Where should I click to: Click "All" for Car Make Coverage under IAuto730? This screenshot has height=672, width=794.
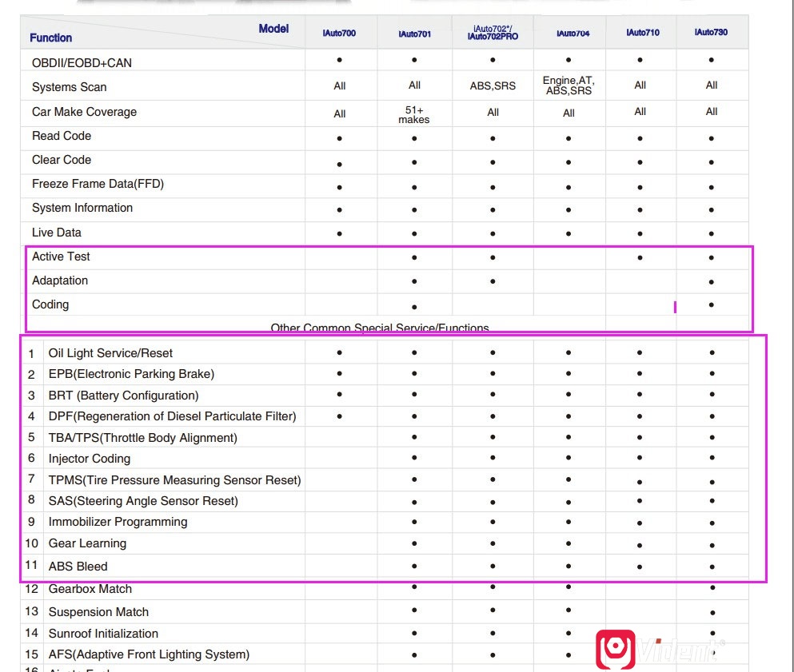tap(712, 111)
